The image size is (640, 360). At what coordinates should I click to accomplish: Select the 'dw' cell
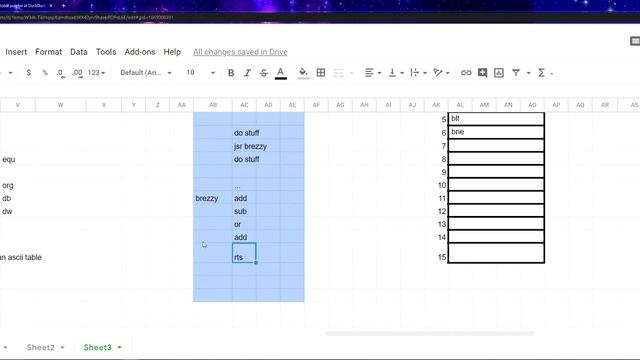click(18, 211)
